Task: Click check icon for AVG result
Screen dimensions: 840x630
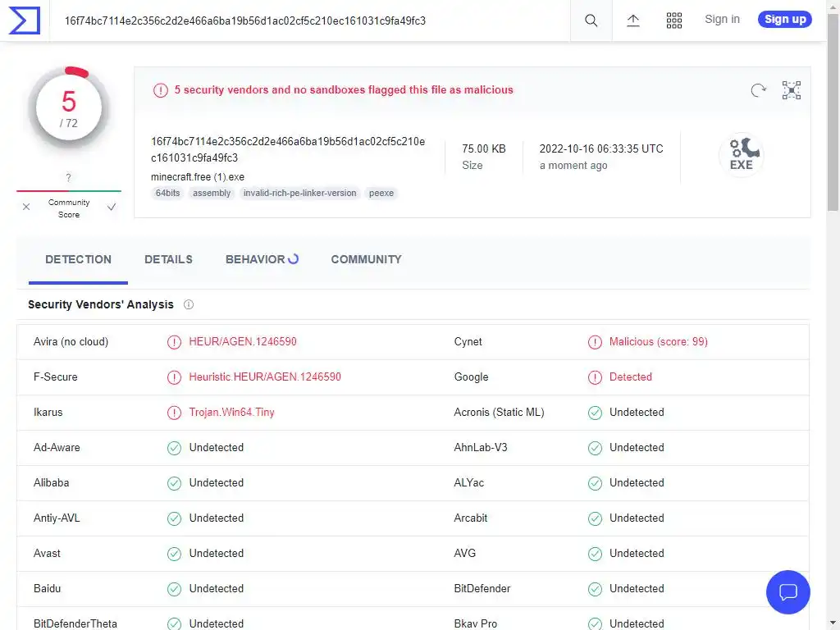Action: pyautogui.click(x=595, y=554)
